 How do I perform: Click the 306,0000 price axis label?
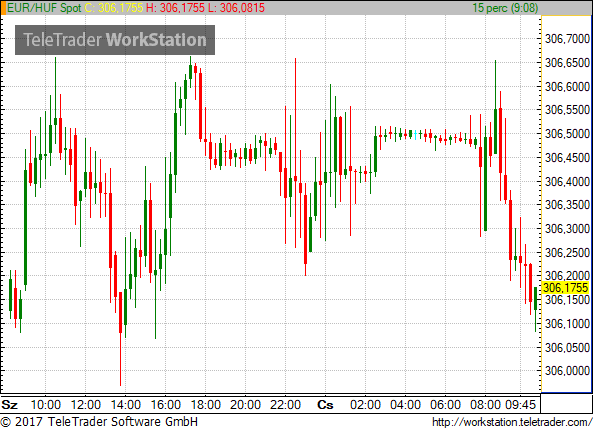(x=567, y=371)
